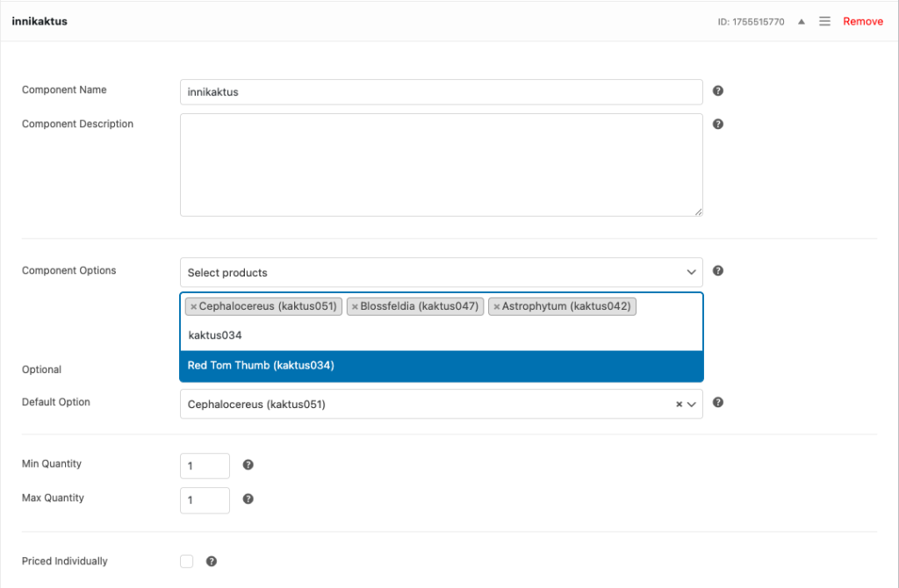Clear the Default Option selection

pos(679,405)
